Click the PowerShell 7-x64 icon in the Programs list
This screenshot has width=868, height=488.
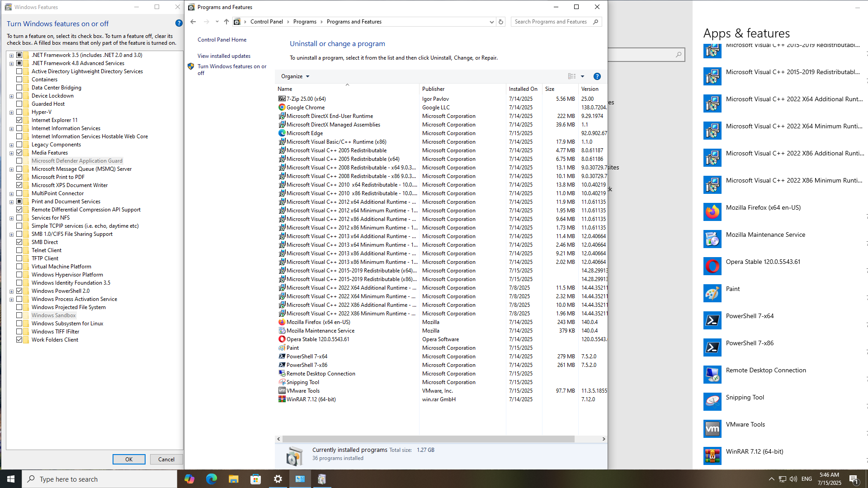point(282,356)
